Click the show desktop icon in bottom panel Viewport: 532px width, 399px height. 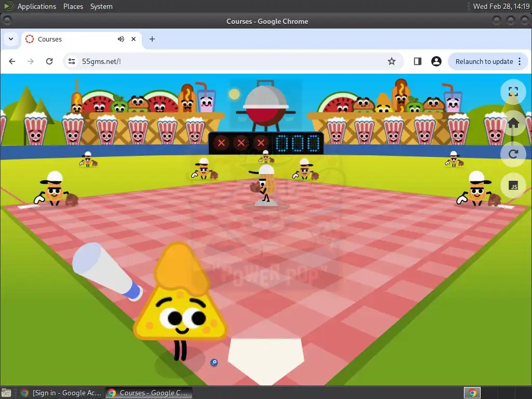6,393
